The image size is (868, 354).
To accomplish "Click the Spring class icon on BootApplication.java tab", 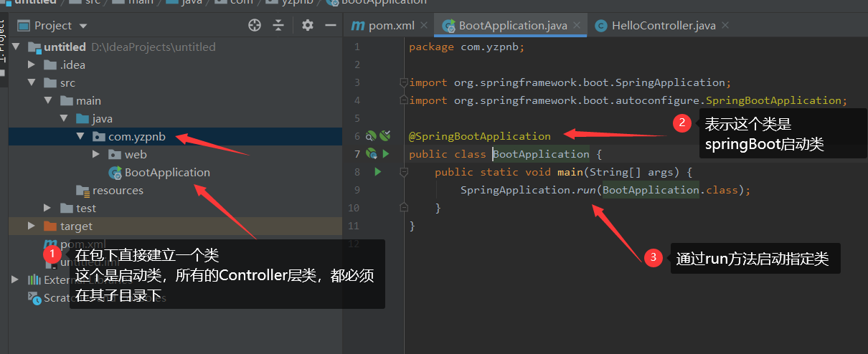I will pos(449,26).
